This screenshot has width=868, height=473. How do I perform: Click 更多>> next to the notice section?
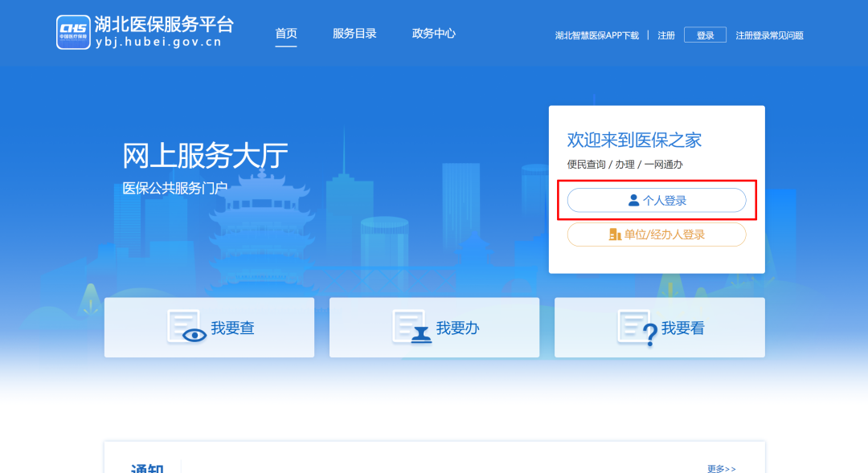(721, 468)
